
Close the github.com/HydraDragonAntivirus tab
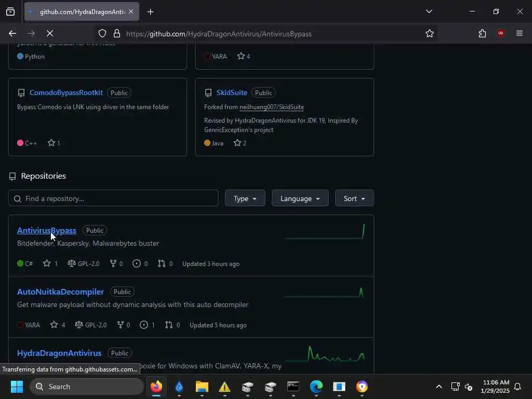131,11
